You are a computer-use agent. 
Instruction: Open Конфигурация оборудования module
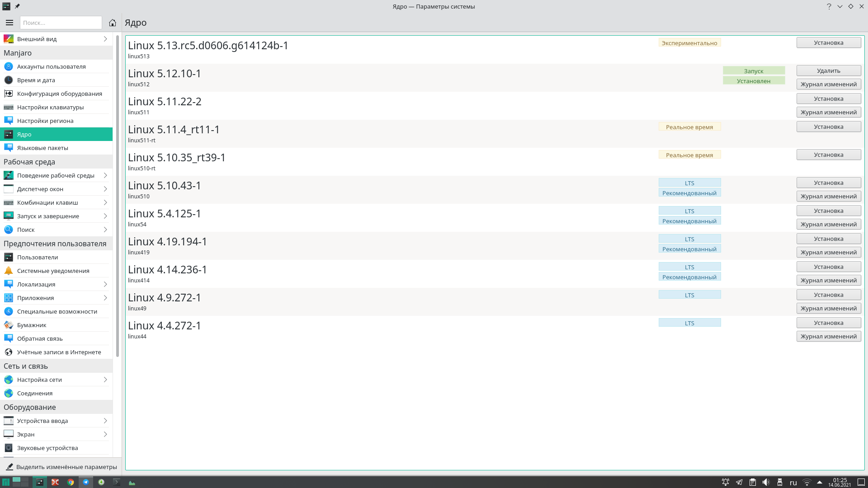[56, 94]
